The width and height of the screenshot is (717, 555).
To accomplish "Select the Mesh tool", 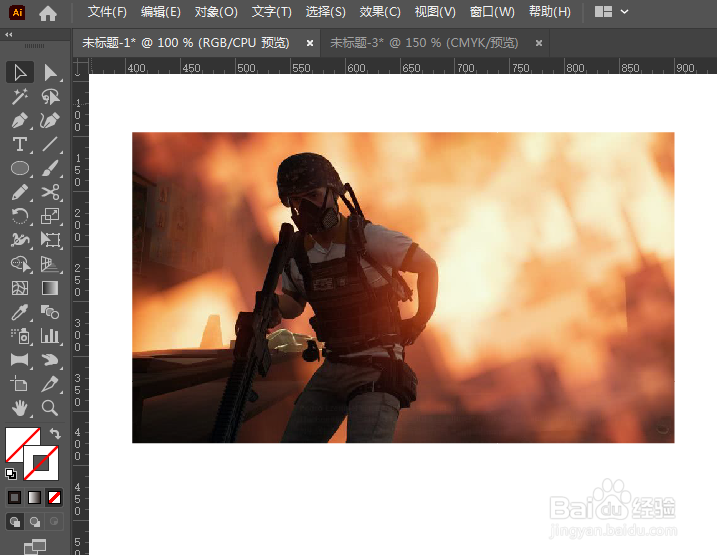I will [x=20, y=288].
